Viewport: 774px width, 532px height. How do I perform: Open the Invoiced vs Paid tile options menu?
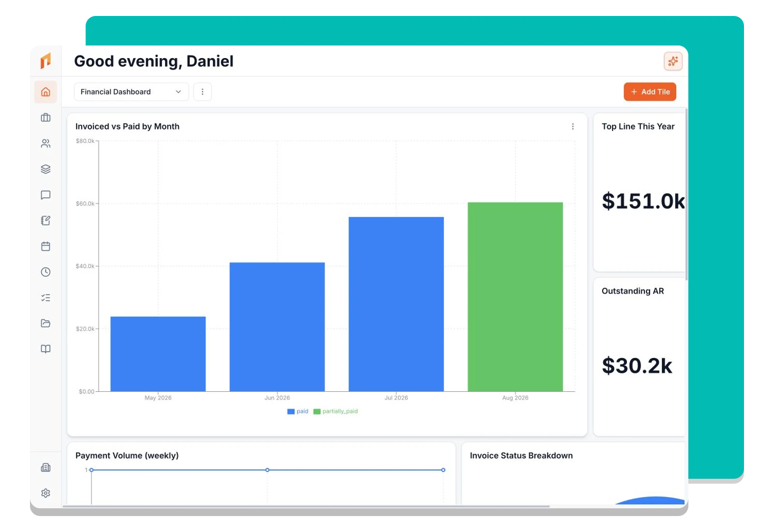tap(573, 126)
